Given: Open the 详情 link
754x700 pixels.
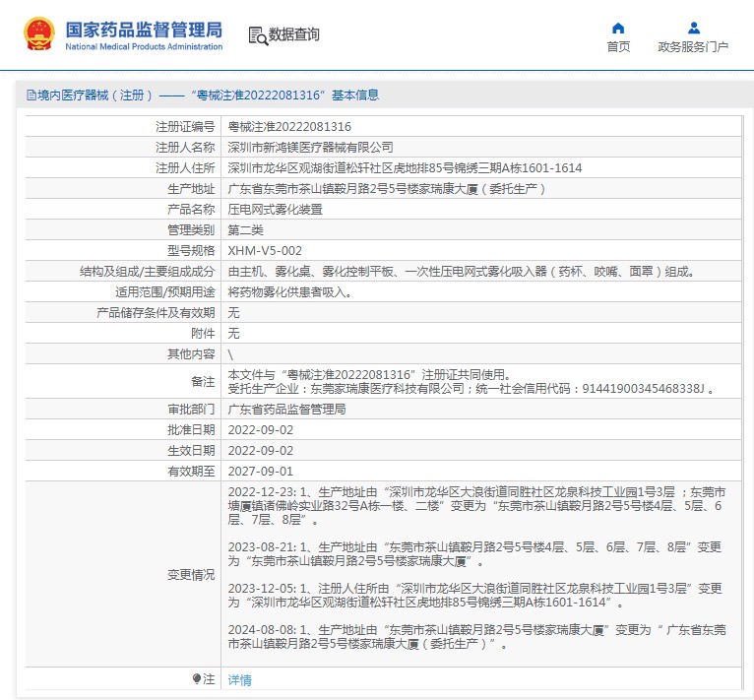Looking at the screenshot, I should pos(239,679).
